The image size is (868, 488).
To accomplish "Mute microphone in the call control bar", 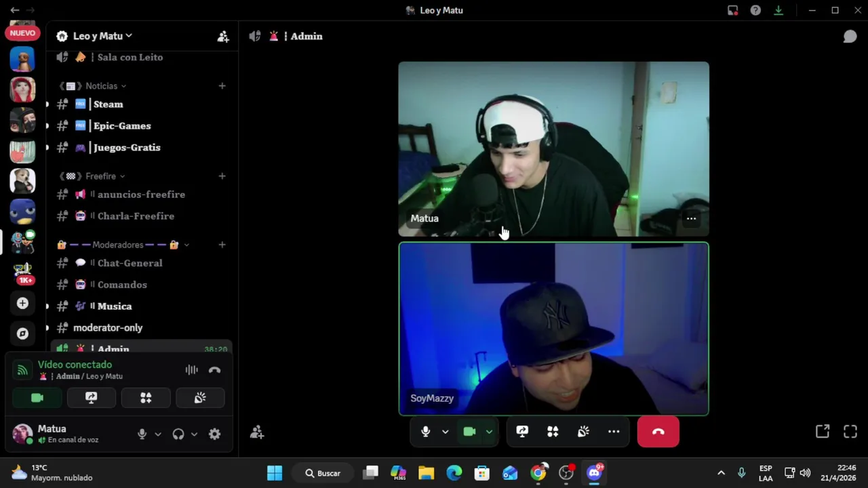I will point(426,432).
